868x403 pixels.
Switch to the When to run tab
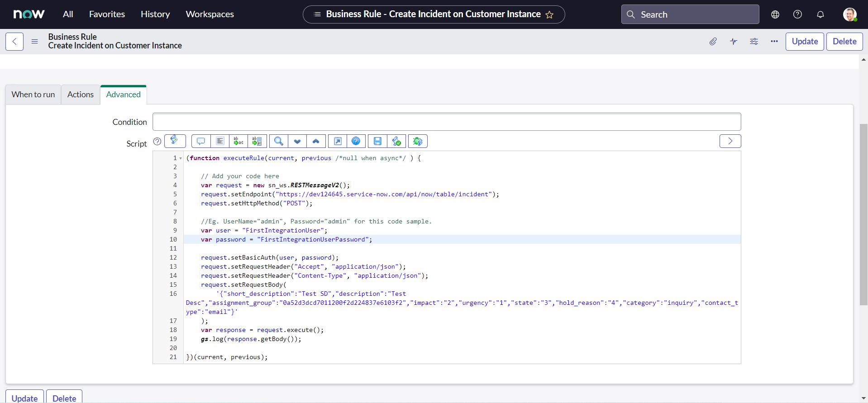[33, 95]
